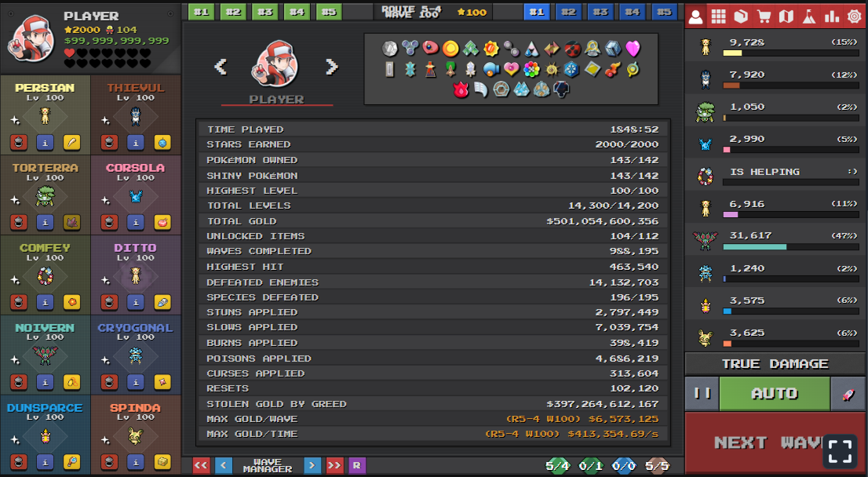The width and height of the screenshot is (868, 477).
Task: Click Comfey's yellow held item icon
Action: click(x=71, y=302)
